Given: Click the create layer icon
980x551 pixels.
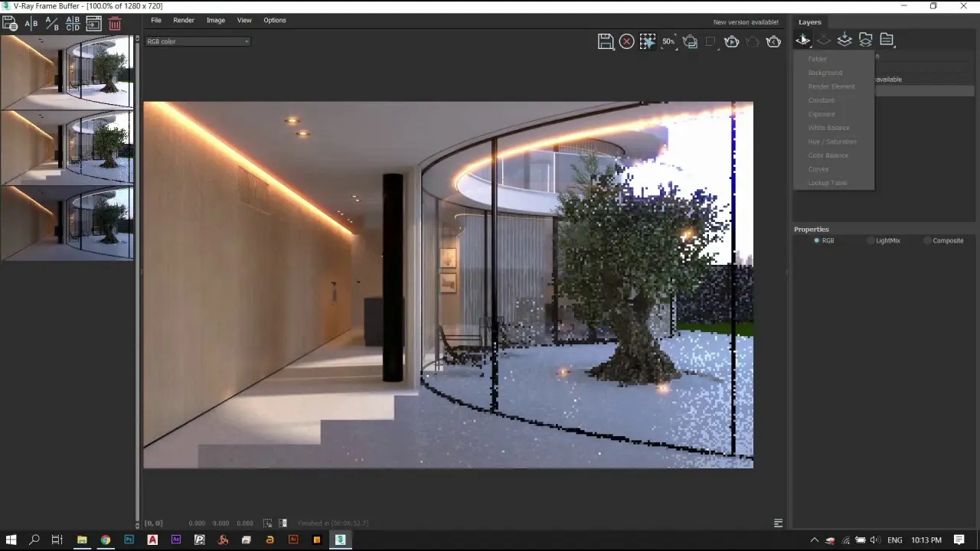Looking at the screenshot, I should 802,39.
